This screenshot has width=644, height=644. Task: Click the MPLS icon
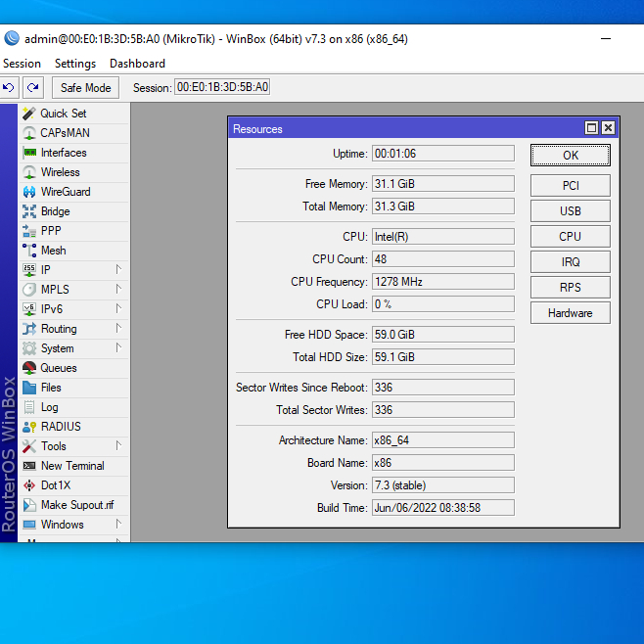click(x=29, y=290)
